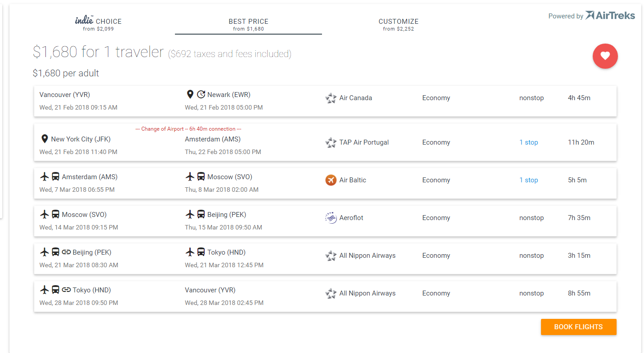Switch to the Indie Choice tab
This screenshot has width=644, height=353.
(98, 24)
